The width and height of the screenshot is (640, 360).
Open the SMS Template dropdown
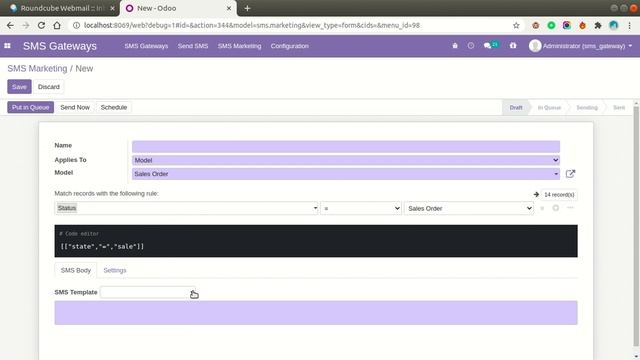tap(148, 292)
